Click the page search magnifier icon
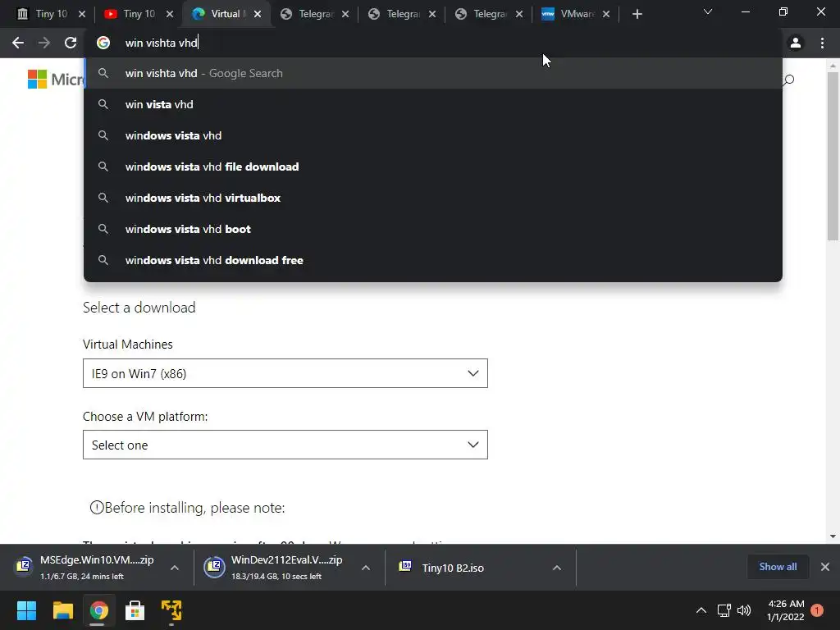The width and height of the screenshot is (840, 630). tap(788, 80)
